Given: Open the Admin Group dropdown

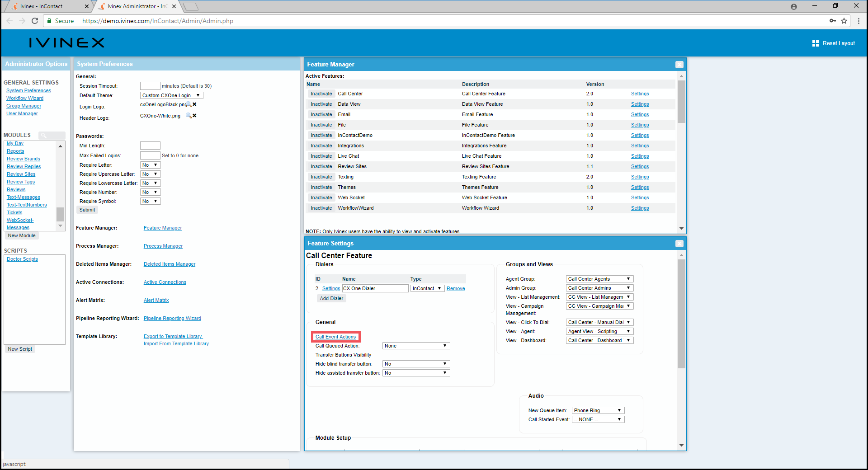Looking at the screenshot, I should tap(599, 288).
